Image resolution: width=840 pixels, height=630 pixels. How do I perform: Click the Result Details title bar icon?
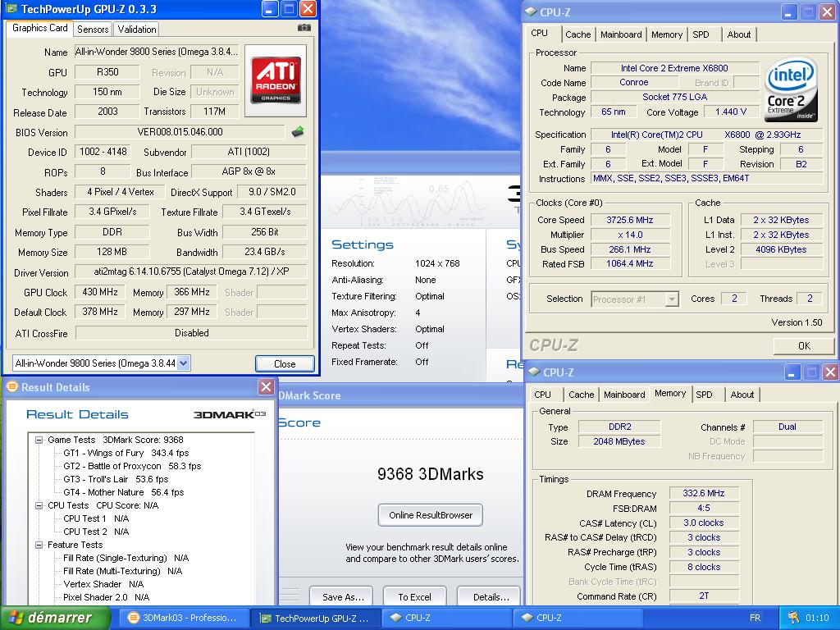[11, 386]
